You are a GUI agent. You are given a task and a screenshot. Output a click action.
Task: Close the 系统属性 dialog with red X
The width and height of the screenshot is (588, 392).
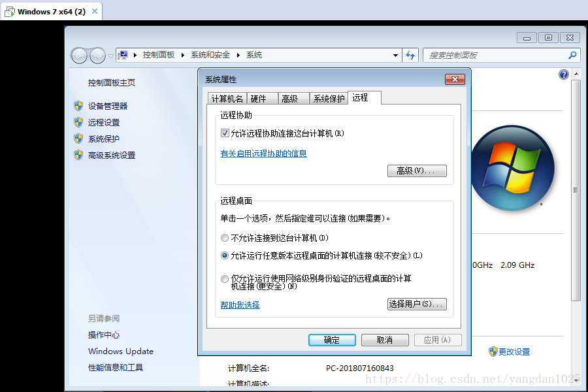pos(455,79)
